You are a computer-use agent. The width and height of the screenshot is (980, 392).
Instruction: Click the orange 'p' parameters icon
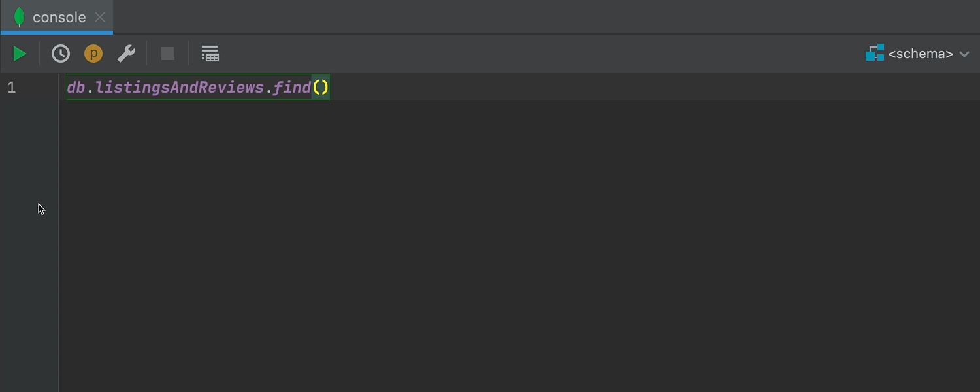pos(93,54)
